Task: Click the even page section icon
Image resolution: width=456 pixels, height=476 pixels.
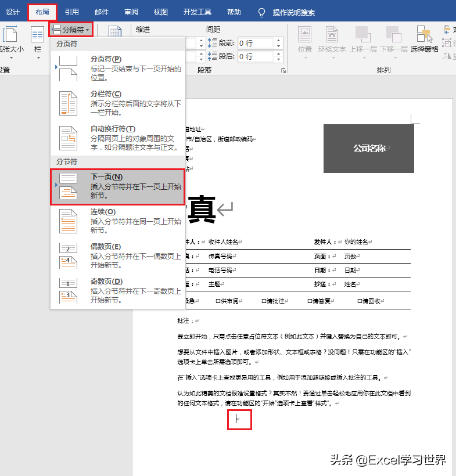Action: [68, 256]
